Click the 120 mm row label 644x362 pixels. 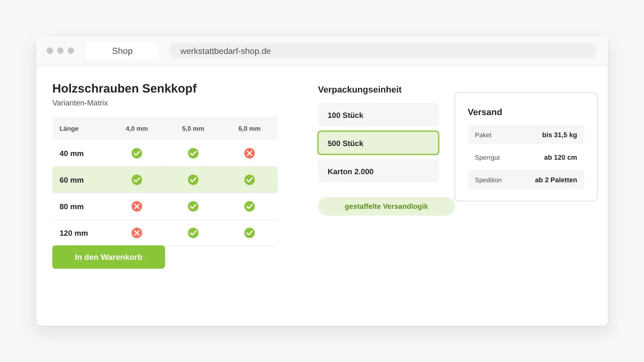pos(74,233)
